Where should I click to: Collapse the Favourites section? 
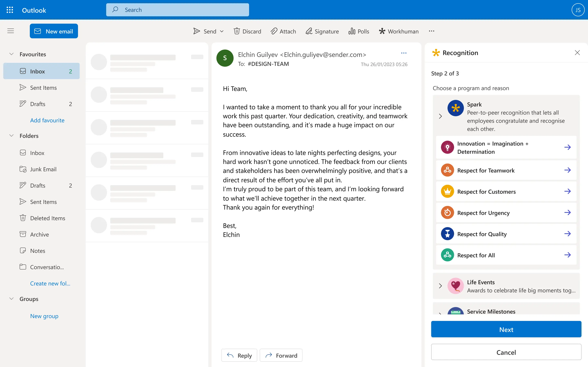coord(11,54)
